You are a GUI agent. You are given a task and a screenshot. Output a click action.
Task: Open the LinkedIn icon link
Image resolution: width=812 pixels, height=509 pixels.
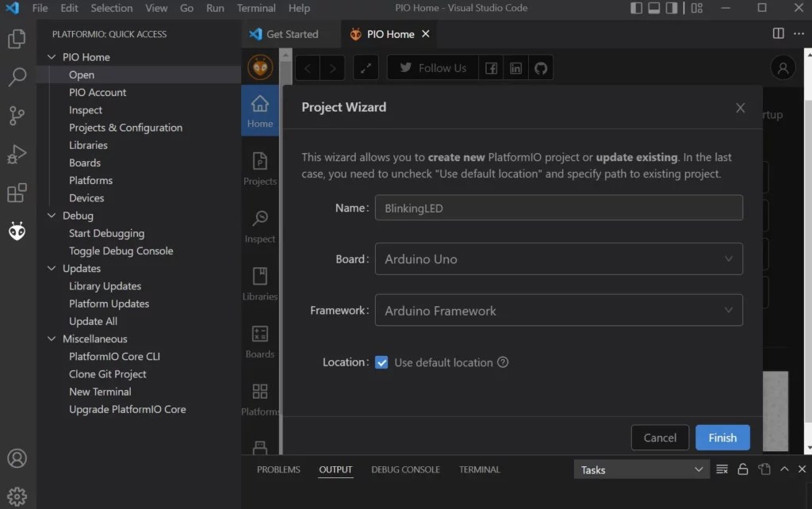(515, 68)
